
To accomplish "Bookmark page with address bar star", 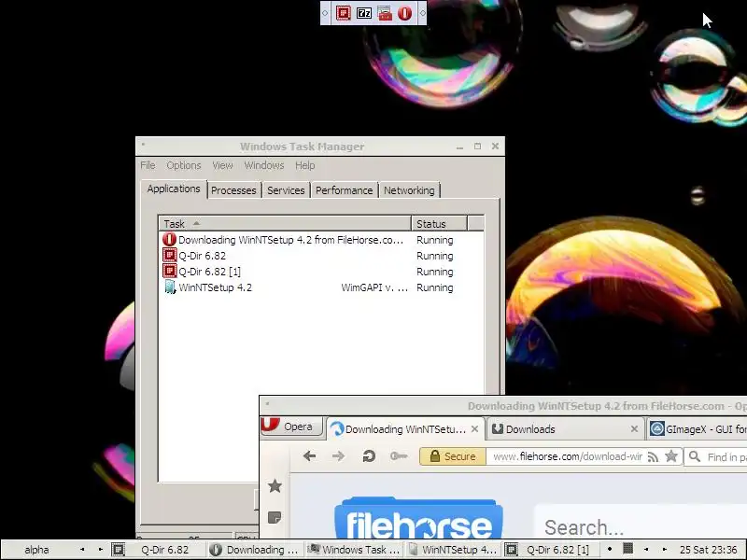I will 671,456.
